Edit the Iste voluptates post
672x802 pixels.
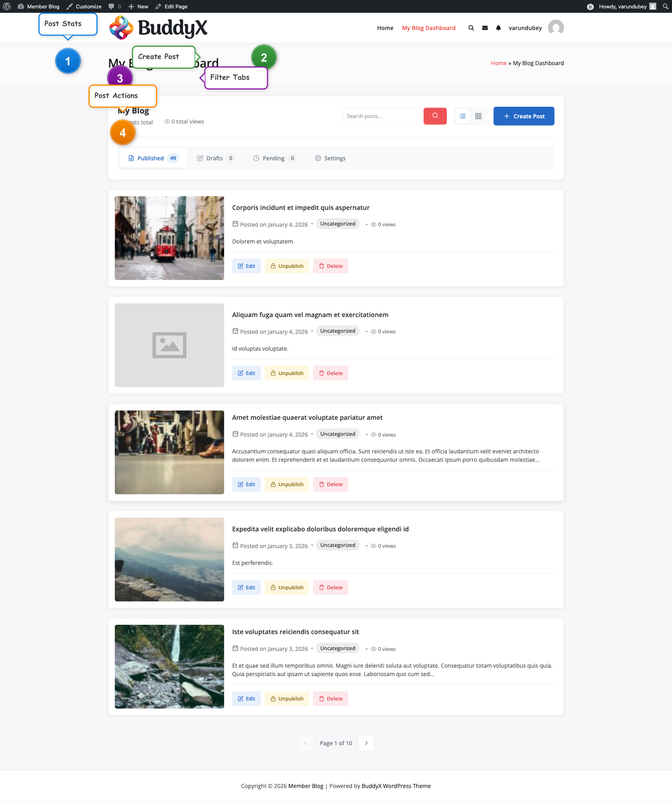(246, 698)
